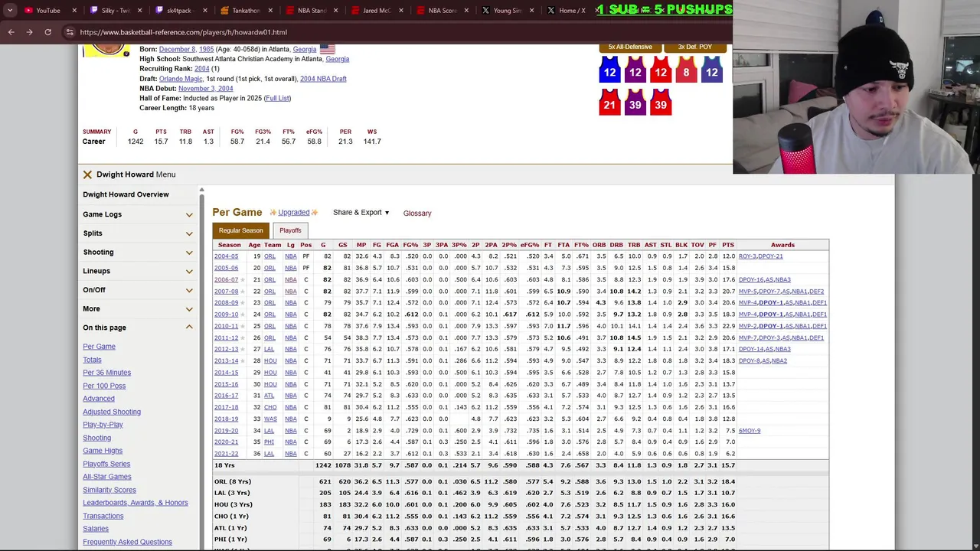Expand the On/Off sidebar section
980x551 pixels.
pos(138,290)
